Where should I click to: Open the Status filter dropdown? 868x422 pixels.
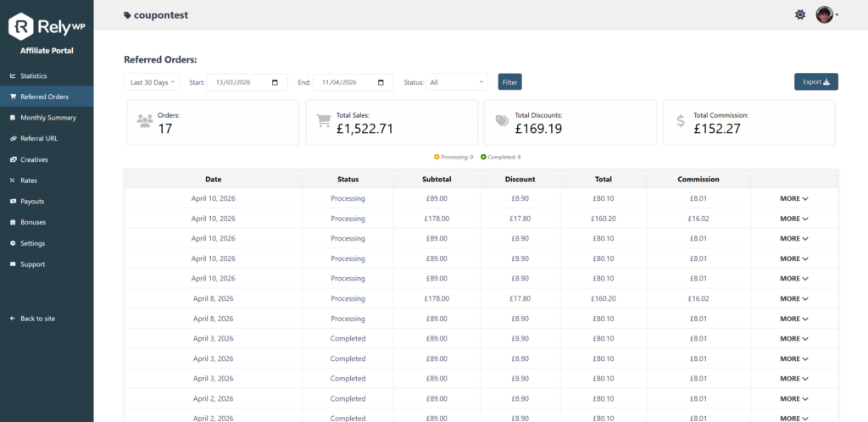pos(457,82)
